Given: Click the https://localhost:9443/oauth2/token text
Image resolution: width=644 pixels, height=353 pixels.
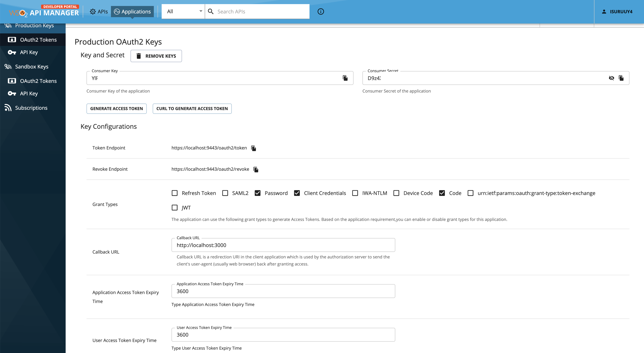Looking at the screenshot, I should [x=209, y=148].
